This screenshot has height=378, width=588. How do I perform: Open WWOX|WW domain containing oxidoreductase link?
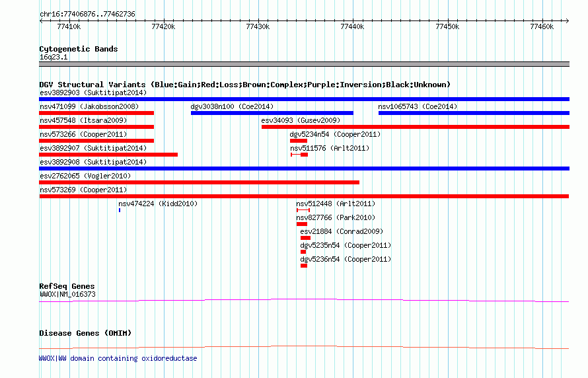tap(118, 358)
